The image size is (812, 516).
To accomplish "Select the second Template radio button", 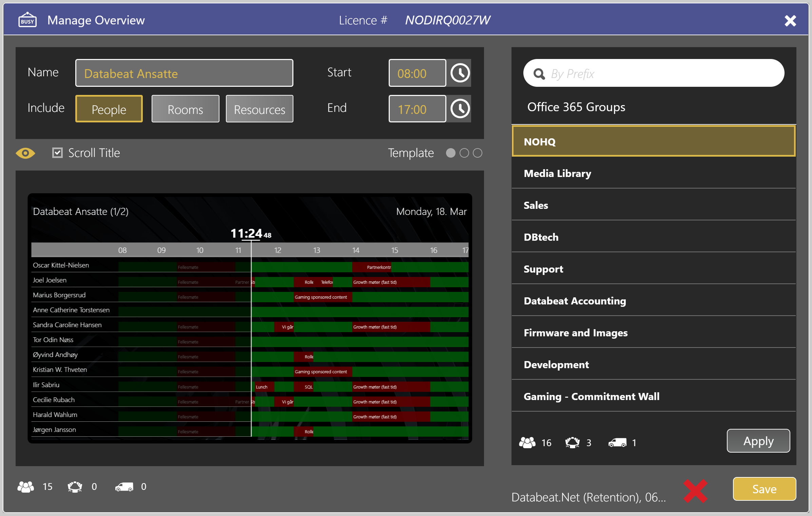I will pyautogui.click(x=464, y=153).
